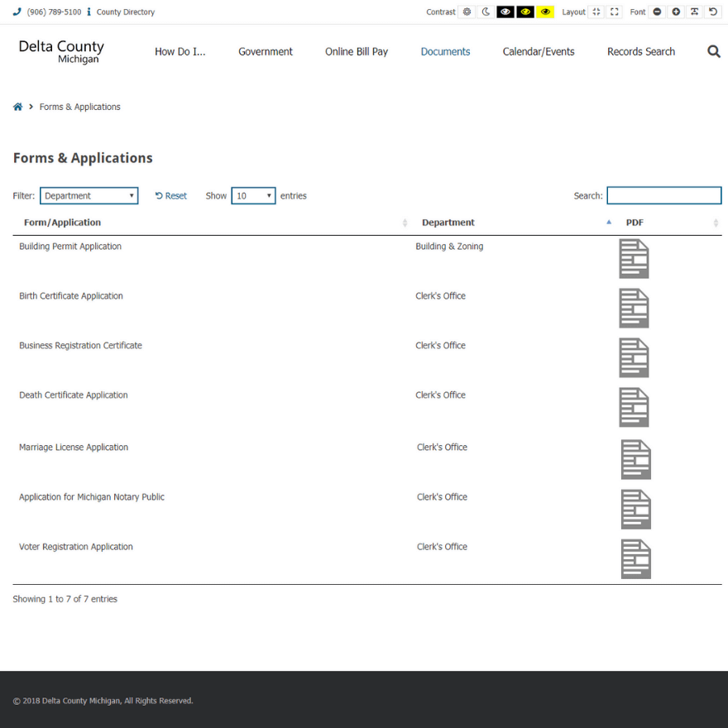Increase font size with the plus icon
The width and height of the screenshot is (728, 728).
coord(676,12)
